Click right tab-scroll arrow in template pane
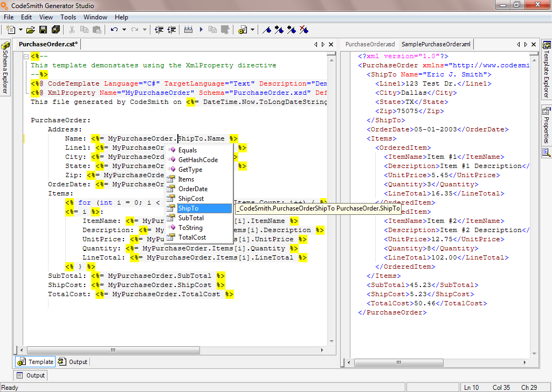Screen dimensions: 552x392 click(323, 44)
